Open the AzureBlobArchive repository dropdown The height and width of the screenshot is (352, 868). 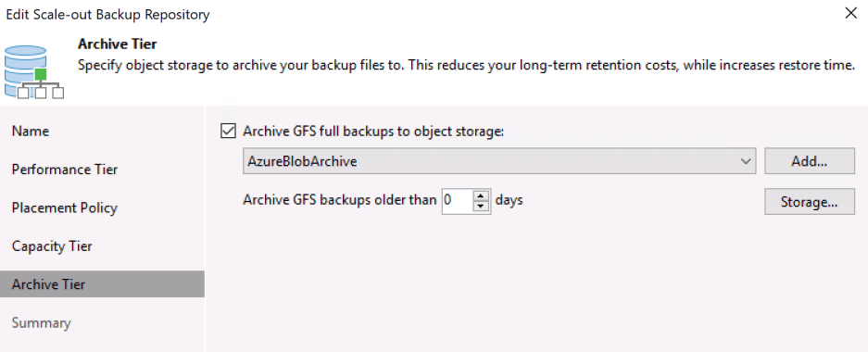(499, 161)
